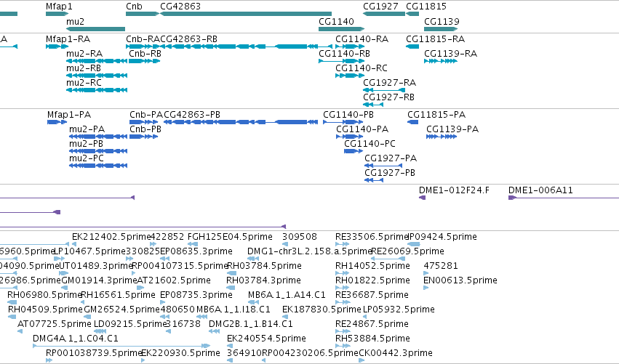Viewport: 619px width, 364px height.
Task: Click the CG1140-RC transcript label
Action: pyautogui.click(x=362, y=68)
